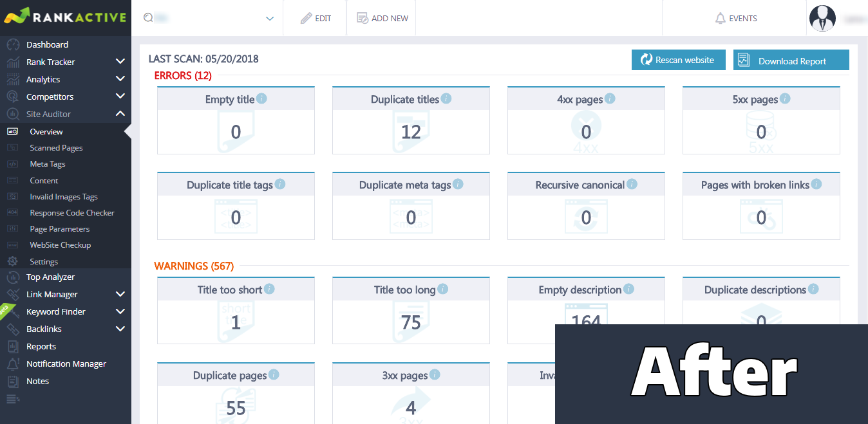Collapse the Site Auditor submenu chevron
This screenshot has height=424, width=868.
[x=120, y=114]
